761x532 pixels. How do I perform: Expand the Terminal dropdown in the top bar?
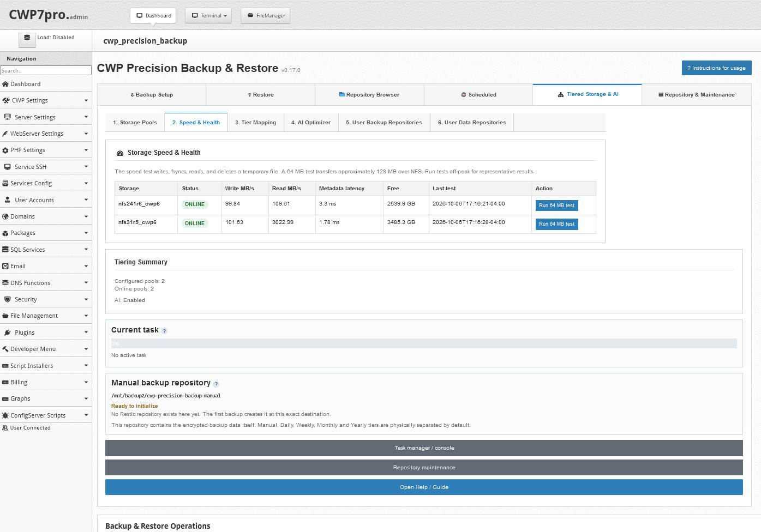(x=209, y=16)
